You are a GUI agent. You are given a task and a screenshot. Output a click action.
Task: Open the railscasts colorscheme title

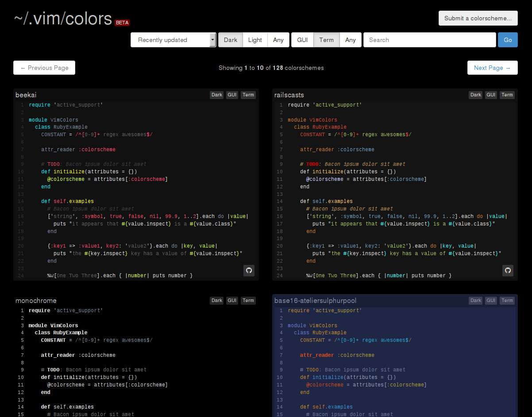289,95
